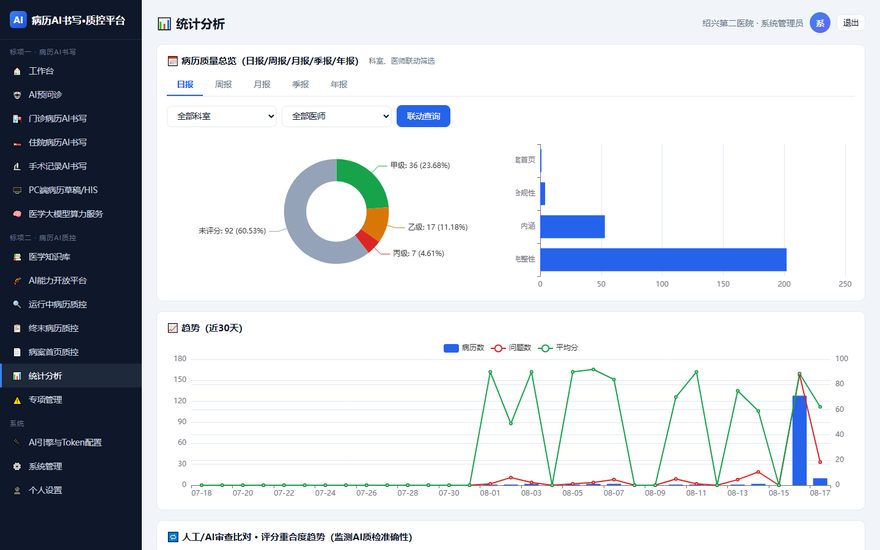Click the trend icon beside 趋势 (近30天)
This screenshot has width=880, height=550.
(173, 328)
